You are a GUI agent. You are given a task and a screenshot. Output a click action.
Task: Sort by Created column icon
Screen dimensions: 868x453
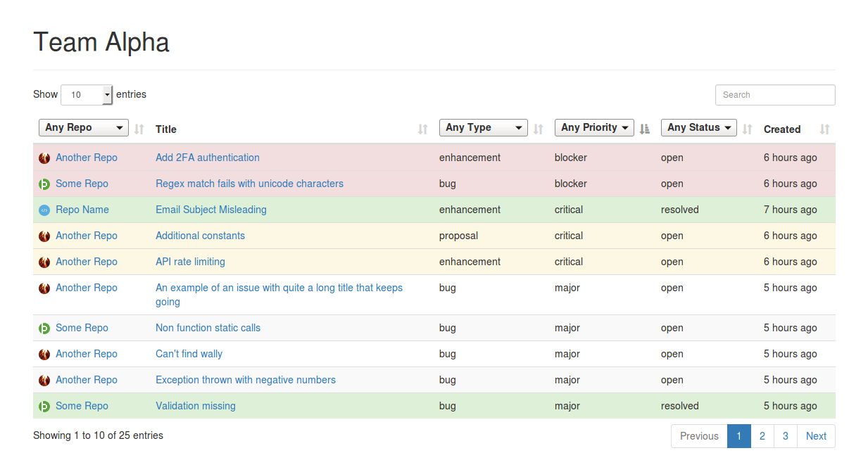point(825,129)
